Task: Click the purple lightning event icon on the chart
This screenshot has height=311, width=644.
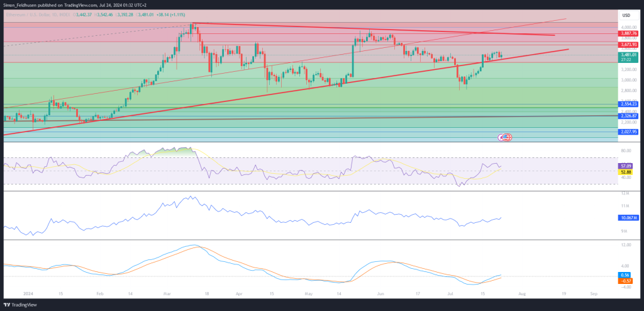Action: [501, 137]
